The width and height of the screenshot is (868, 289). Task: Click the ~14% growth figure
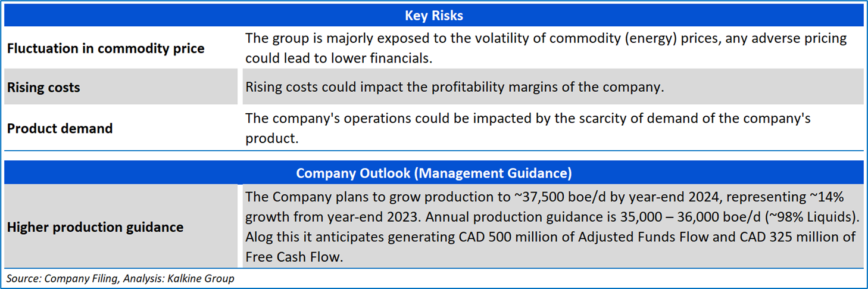[x=832, y=198]
